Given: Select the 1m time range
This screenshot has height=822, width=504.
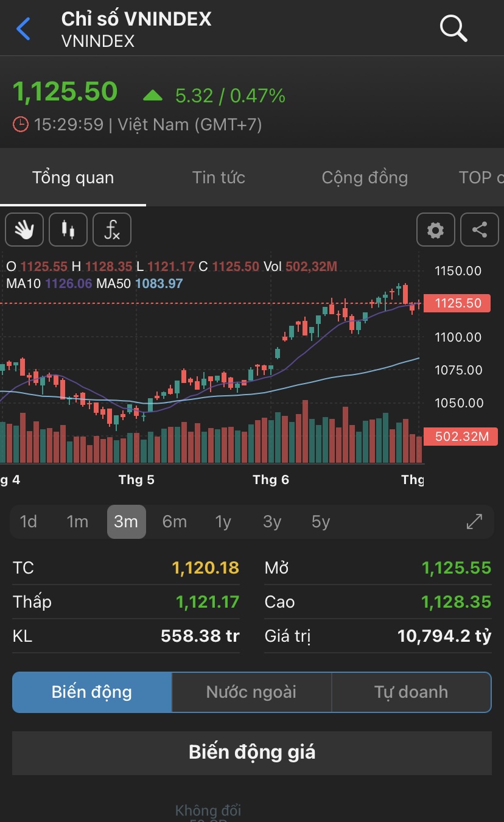Looking at the screenshot, I should click(77, 522).
